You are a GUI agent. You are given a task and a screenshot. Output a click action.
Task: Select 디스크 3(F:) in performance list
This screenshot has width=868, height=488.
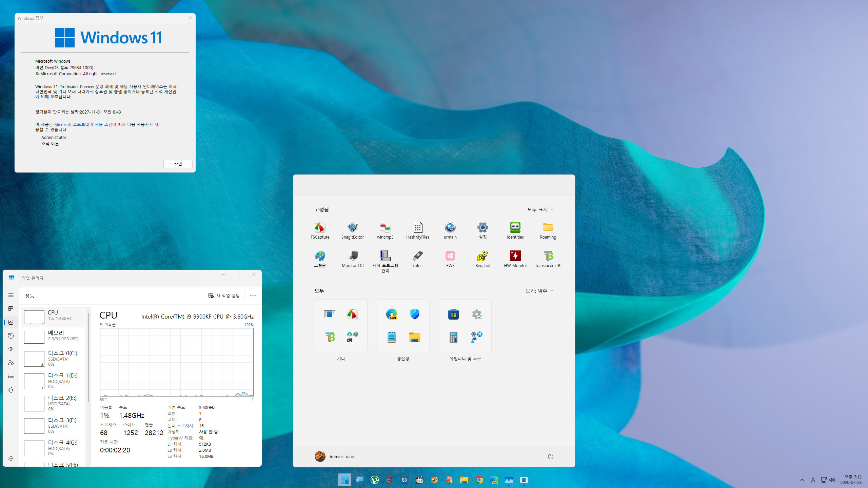(x=53, y=426)
